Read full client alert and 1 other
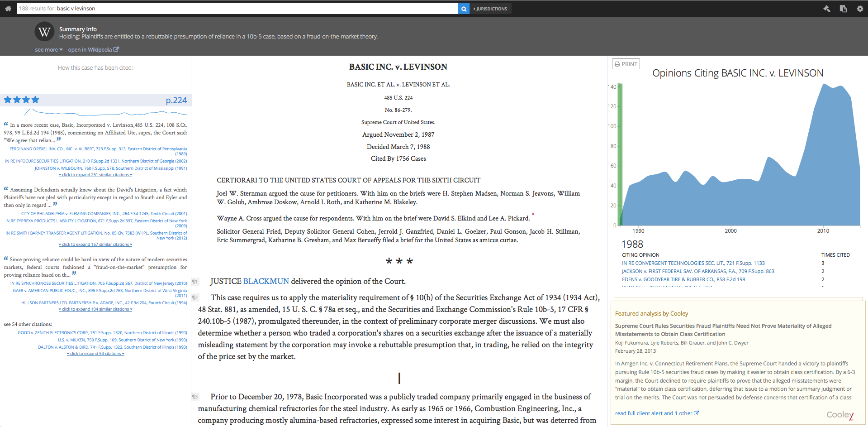This screenshot has height=427, width=868. 657,413
